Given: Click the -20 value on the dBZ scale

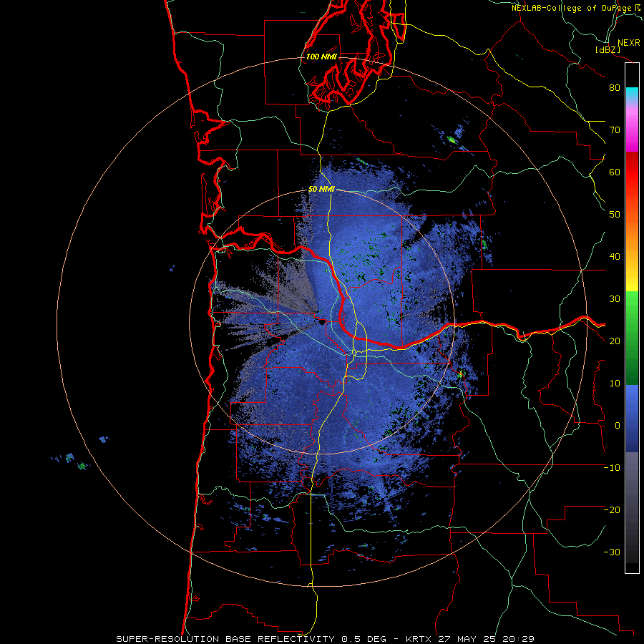Looking at the screenshot, I should pos(612,510).
